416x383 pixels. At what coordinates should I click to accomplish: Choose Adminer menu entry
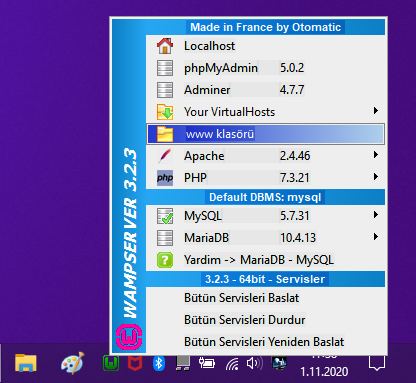click(x=265, y=90)
